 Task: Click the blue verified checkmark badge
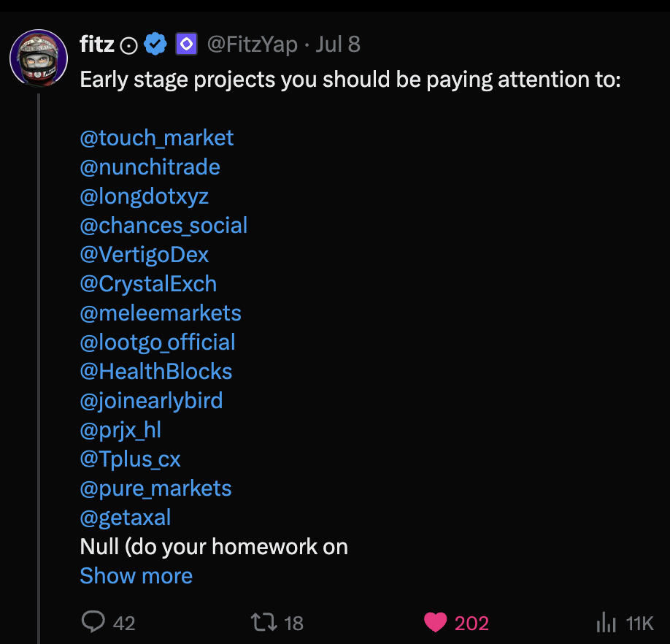point(154,43)
